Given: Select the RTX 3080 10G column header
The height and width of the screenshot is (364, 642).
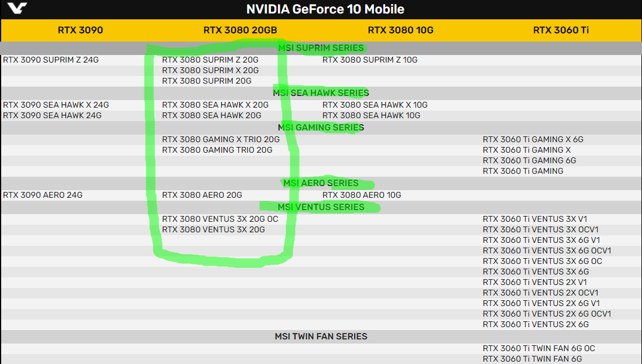Looking at the screenshot, I should pyautogui.click(x=400, y=30).
